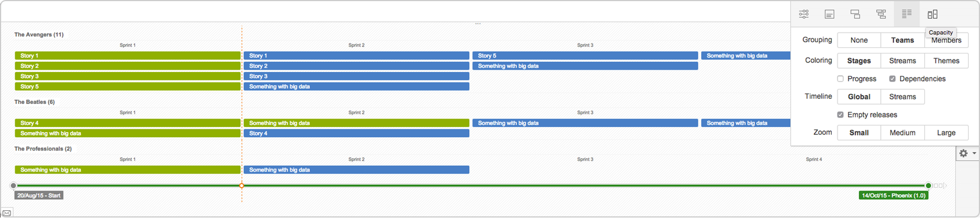Open the Capacity view icon
The height and width of the screenshot is (222, 980).
(x=933, y=14)
